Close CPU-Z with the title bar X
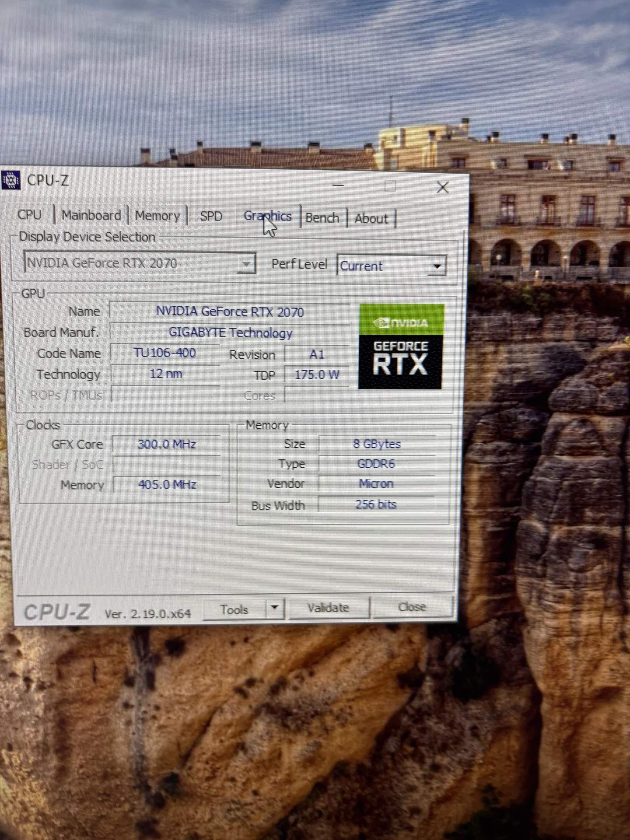The image size is (630, 840). point(443,187)
